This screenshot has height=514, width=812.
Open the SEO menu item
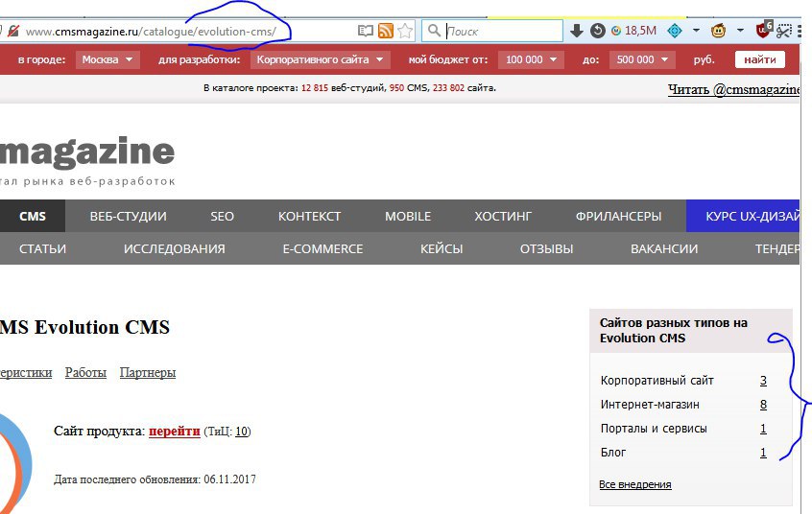(x=222, y=216)
